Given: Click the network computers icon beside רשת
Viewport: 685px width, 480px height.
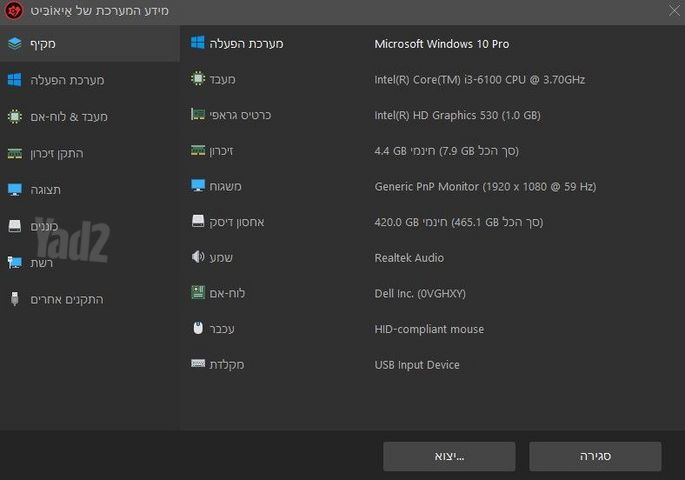Looking at the screenshot, I should point(14,262).
